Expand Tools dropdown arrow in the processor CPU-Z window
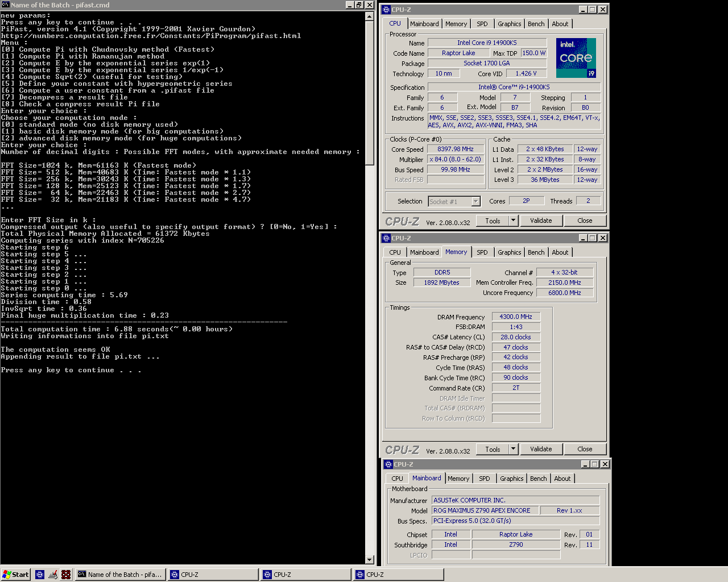Viewport: 728px width, 582px height. 513,221
